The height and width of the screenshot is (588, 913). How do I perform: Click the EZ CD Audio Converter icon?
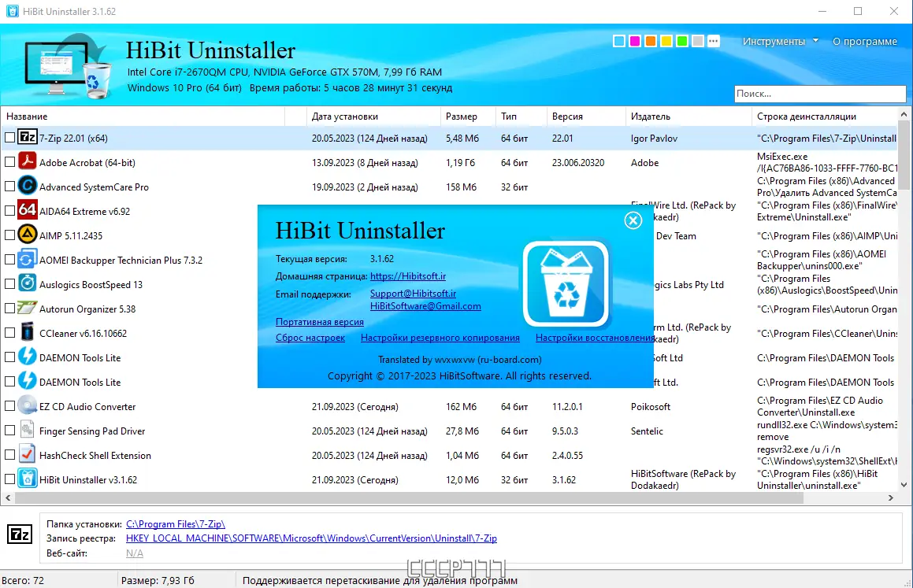[28, 405]
